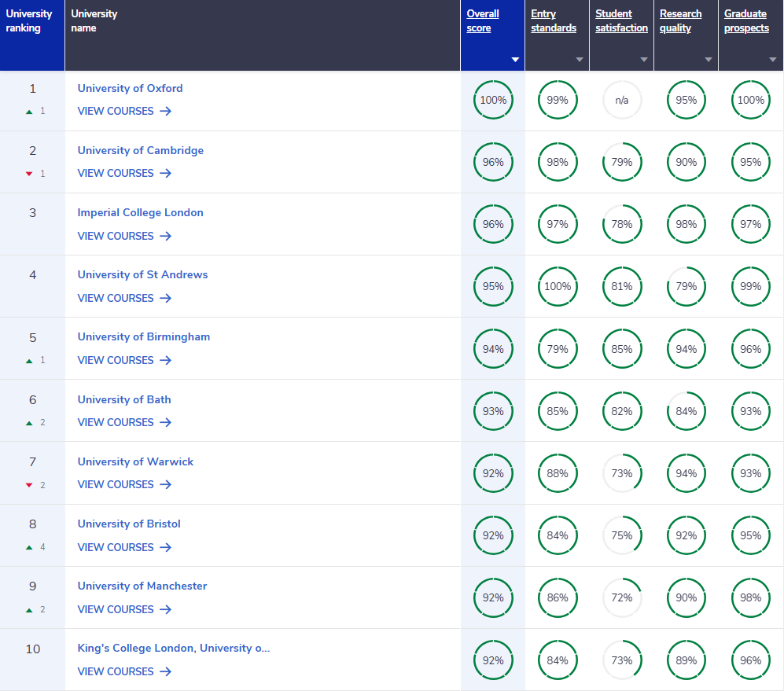Open University of St Andrews page
The image size is (784, 691).
142,274
